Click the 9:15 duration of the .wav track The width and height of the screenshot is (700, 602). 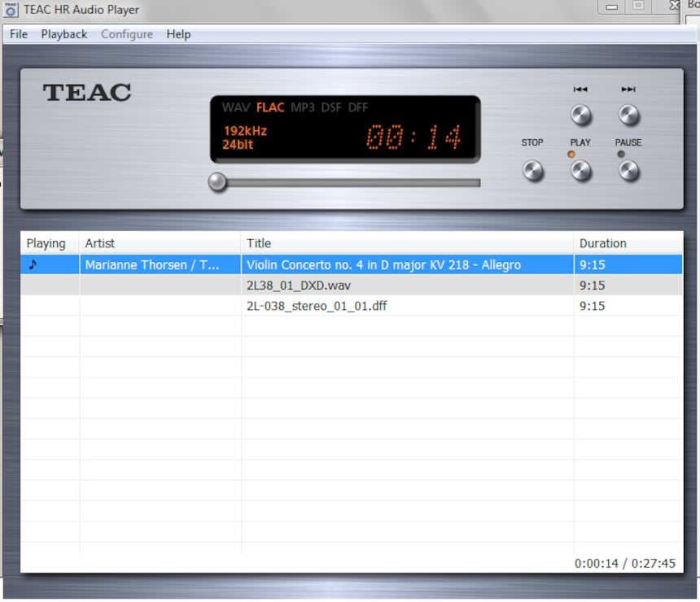click(x=592, y=286)
